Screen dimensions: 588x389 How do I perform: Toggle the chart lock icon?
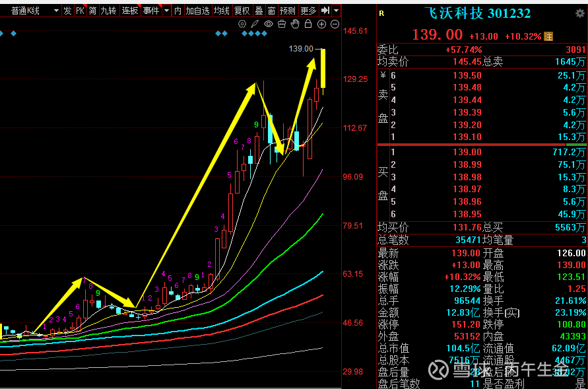click(x=308, y=24)
